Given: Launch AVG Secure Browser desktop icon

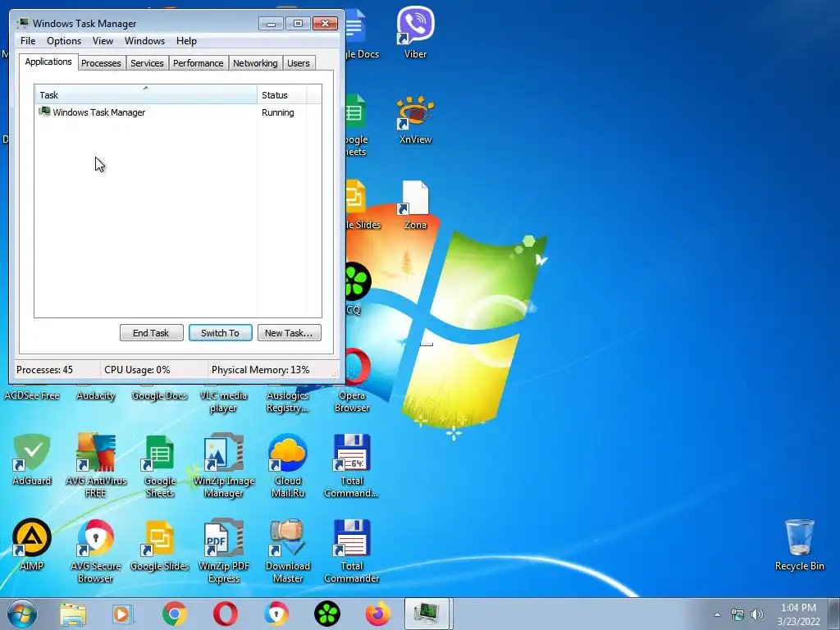Looking at the screenshot, I should (x=95, y=550).
